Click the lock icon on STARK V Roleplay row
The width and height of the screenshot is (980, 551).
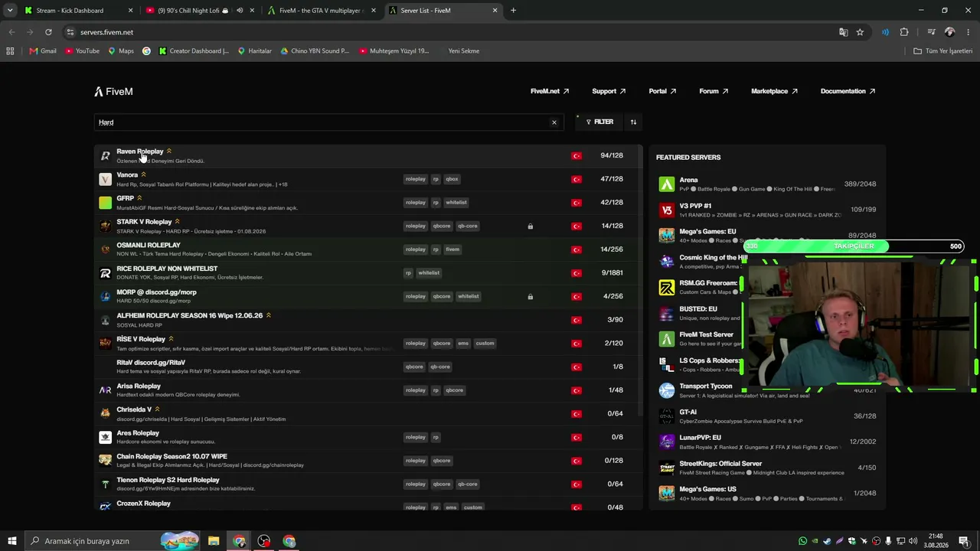(x=530, y=227)
